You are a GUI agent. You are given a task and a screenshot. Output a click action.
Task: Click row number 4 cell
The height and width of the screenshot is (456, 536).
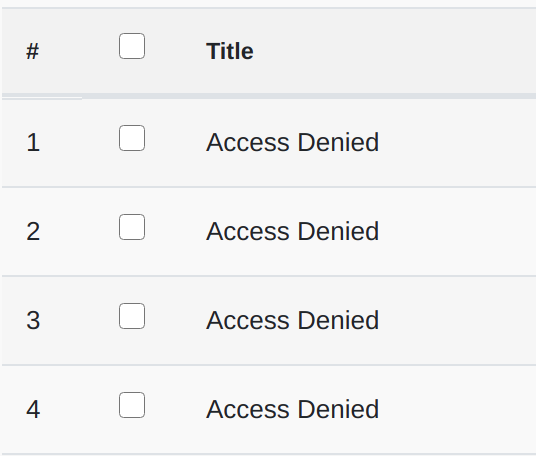click(x=33, y=409)
